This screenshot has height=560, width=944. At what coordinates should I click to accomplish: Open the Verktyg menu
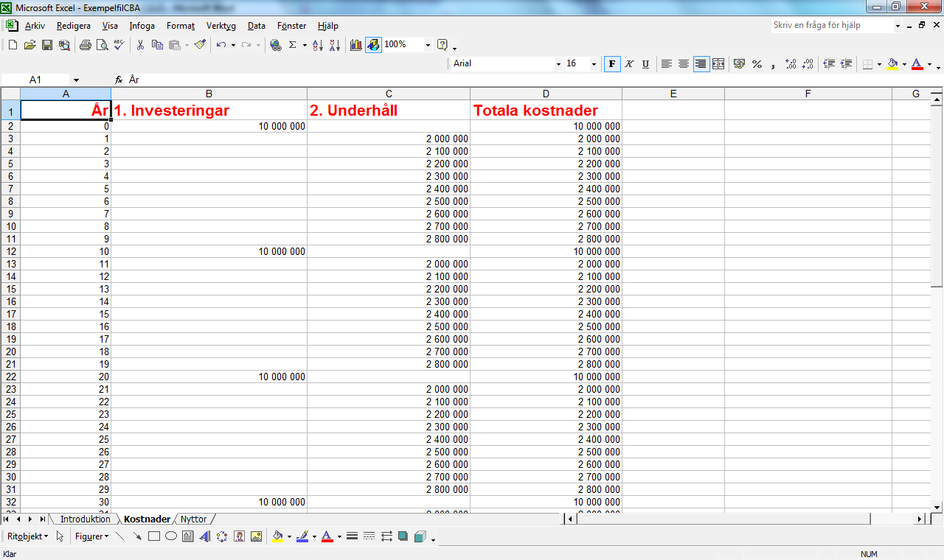pos(221,26)
